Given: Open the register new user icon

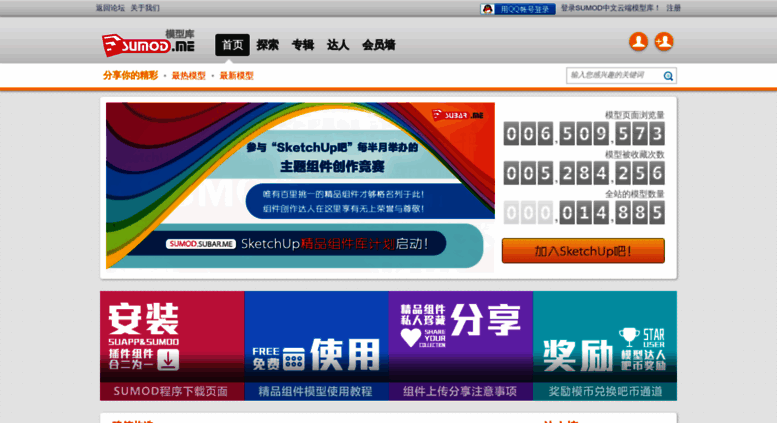Looking at the screenshot, I should coord(664,42).
